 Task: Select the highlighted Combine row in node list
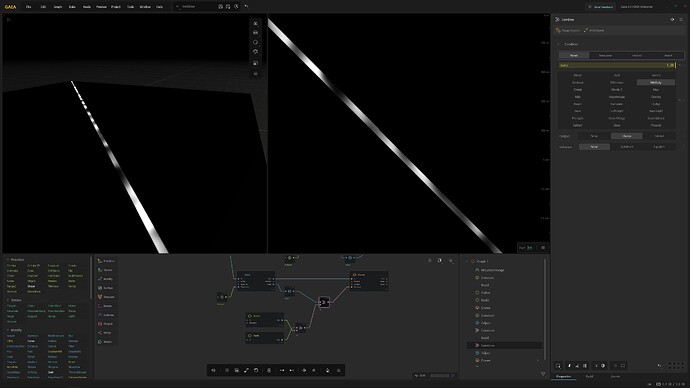click(x=504, y=345)
